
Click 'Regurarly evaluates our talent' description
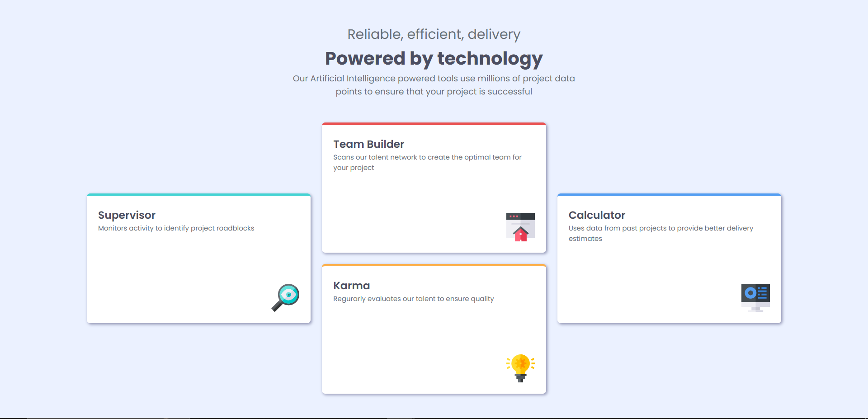pos(413,299)
